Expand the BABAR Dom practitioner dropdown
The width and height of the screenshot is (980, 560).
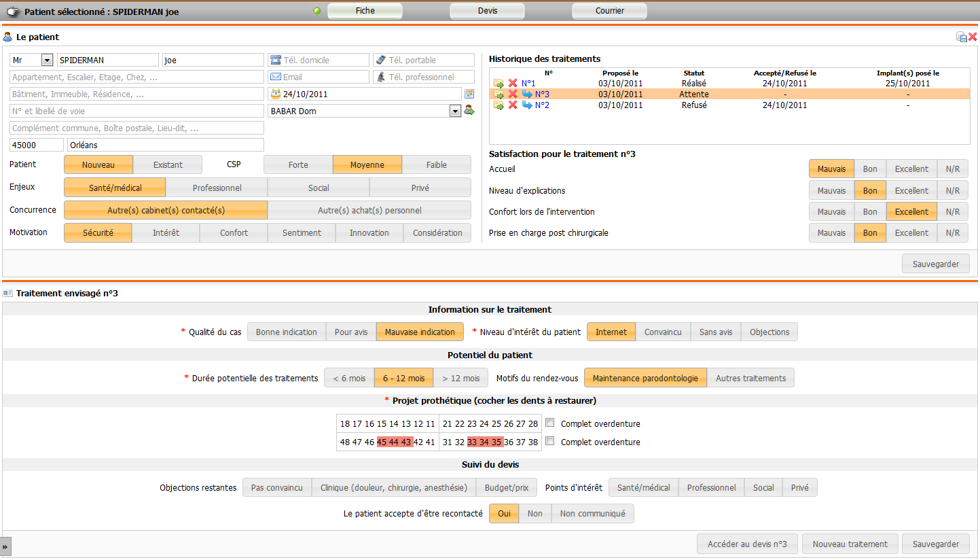(x=455, y=111)
